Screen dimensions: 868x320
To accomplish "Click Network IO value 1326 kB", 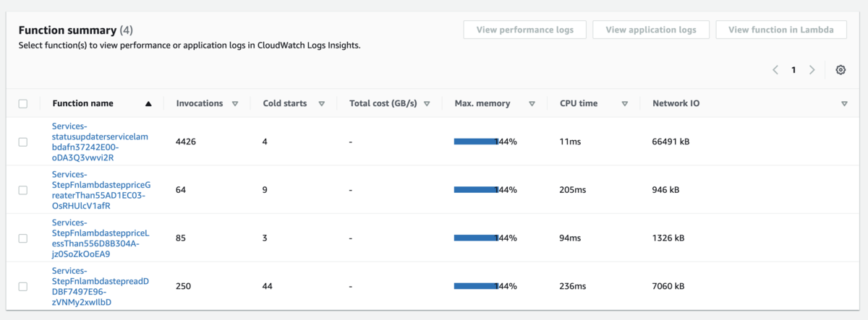I will point(668,238).
